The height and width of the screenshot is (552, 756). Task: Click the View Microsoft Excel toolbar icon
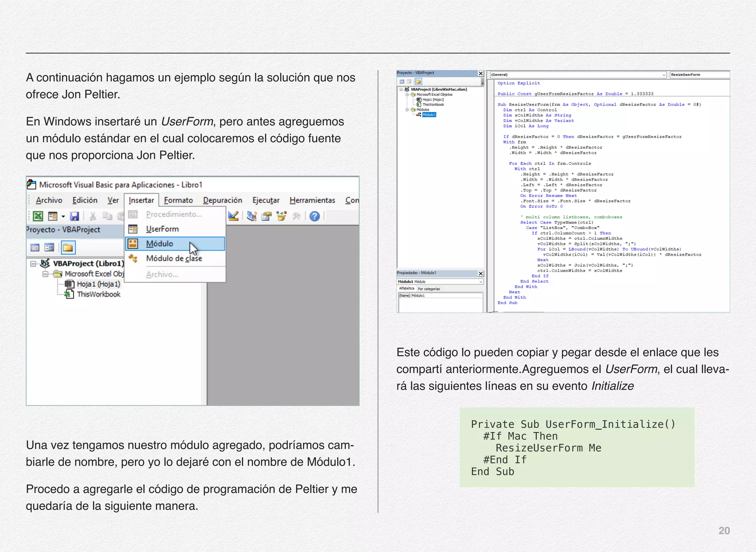(38, 216)
